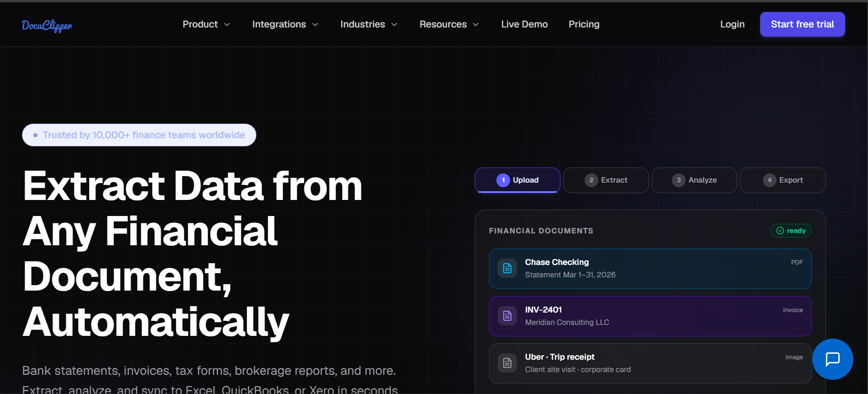The image size is (868, 394).
Task: Click the Chase Checking document icon
Action: pyautogui.click(x=507, y=268)
